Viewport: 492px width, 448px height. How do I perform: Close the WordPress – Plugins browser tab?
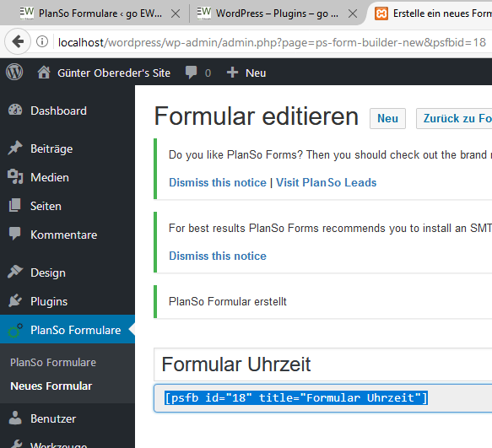click(353, 13)
